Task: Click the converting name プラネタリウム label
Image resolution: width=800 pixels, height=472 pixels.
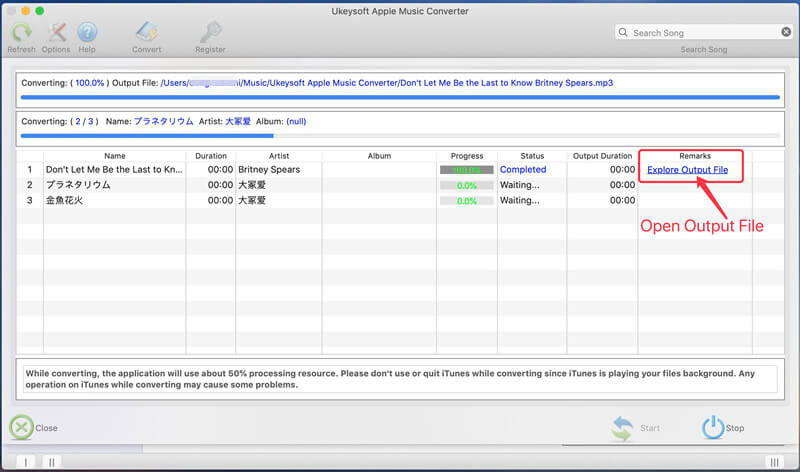Action: pos(163,121)
